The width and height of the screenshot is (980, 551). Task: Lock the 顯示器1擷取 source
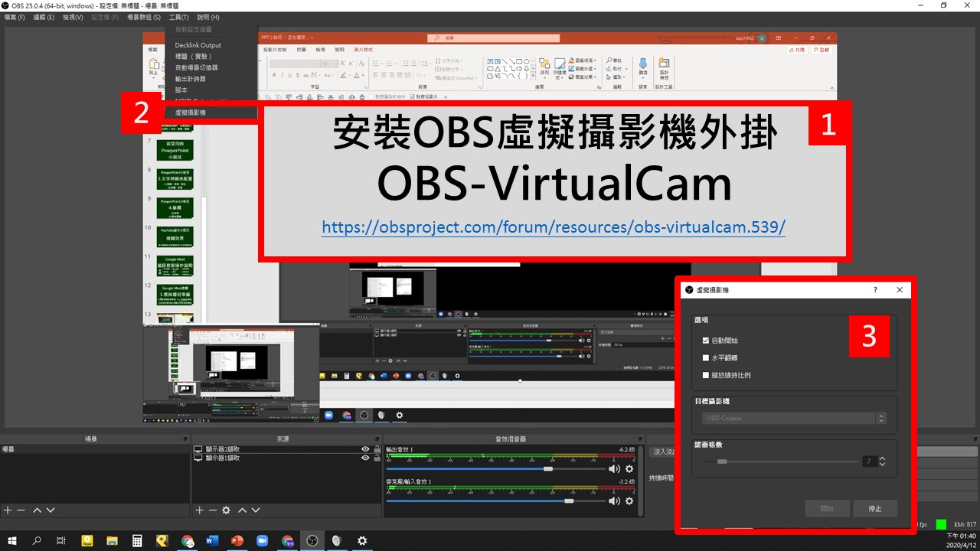(377, 458)
